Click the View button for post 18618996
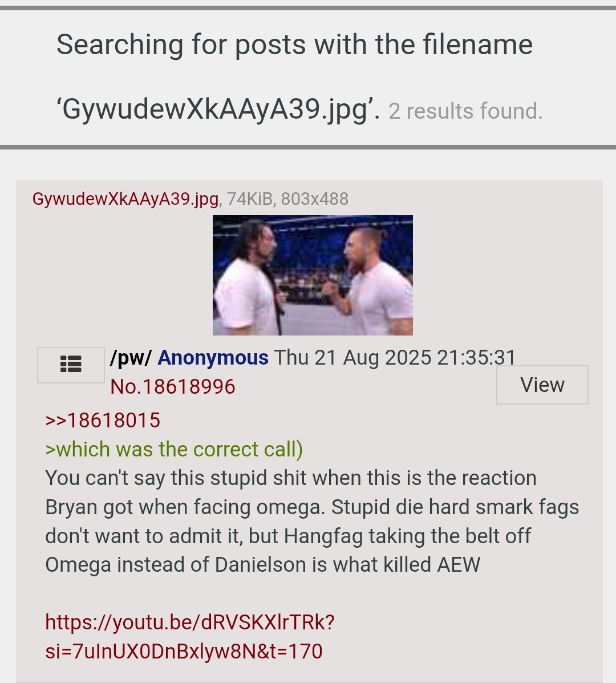Screen dimensions: 616x683 click(x=542, y=385)
